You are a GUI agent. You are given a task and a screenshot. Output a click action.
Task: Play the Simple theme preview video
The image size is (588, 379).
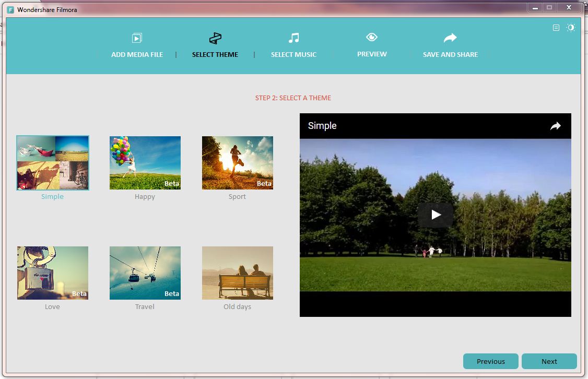click(x=436, y=215)
